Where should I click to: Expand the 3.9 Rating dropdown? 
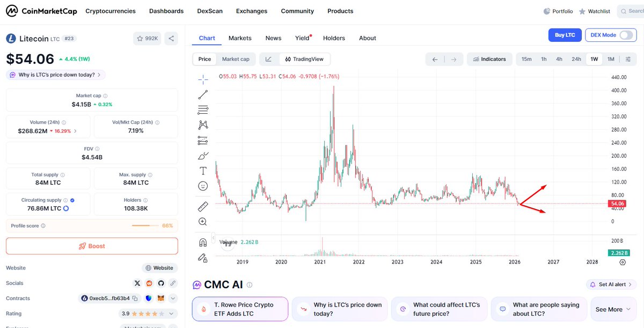click(148, 314)
